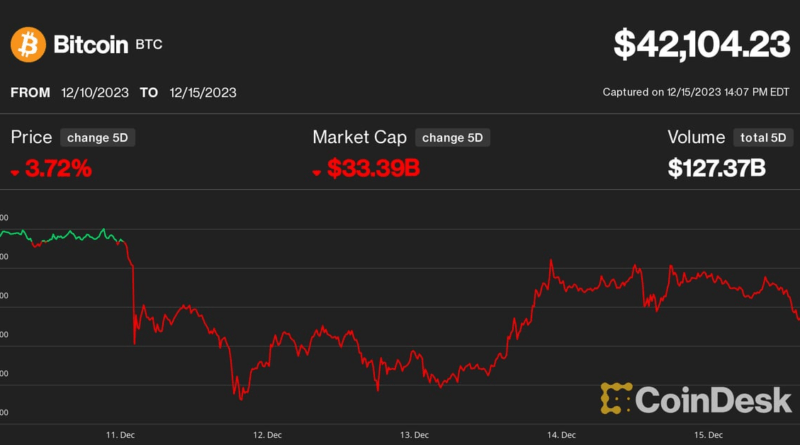
Task: Select the 13. Dec marker on chart axis
Action: click(x=414, y=435)
